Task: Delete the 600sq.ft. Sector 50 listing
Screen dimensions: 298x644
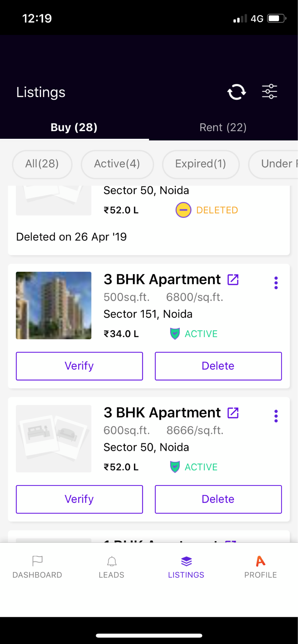Action: coord(218,499)
